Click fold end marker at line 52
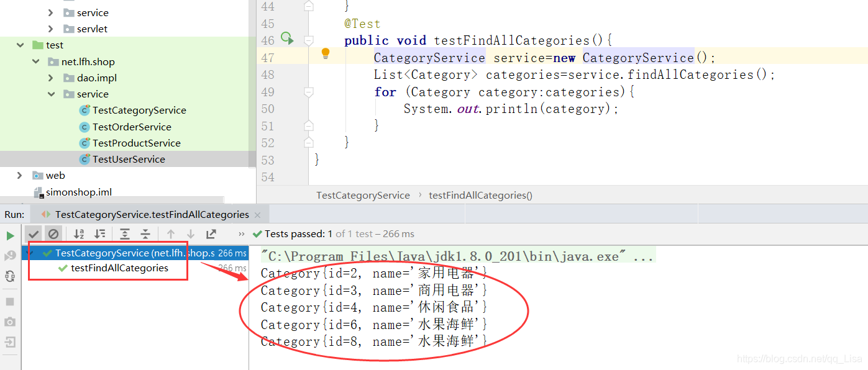This screenshot has width=868, height=370. tap(309, 142)
